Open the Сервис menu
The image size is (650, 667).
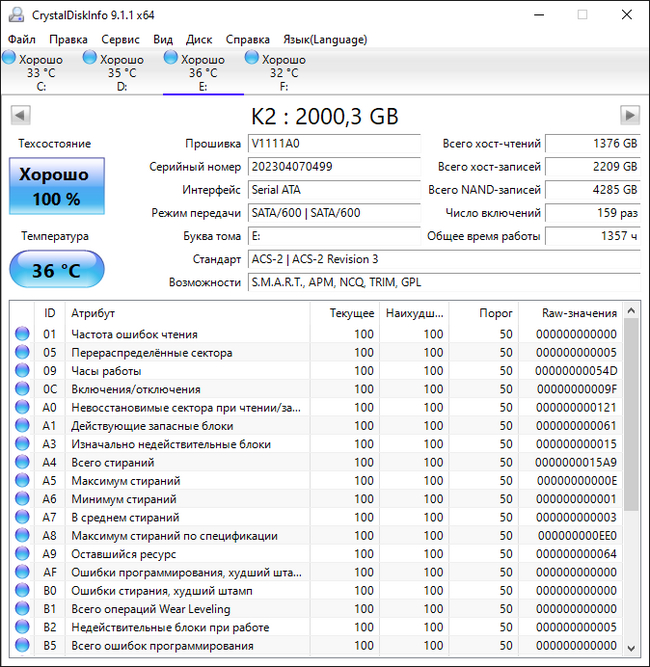click(x=120, y=39)
